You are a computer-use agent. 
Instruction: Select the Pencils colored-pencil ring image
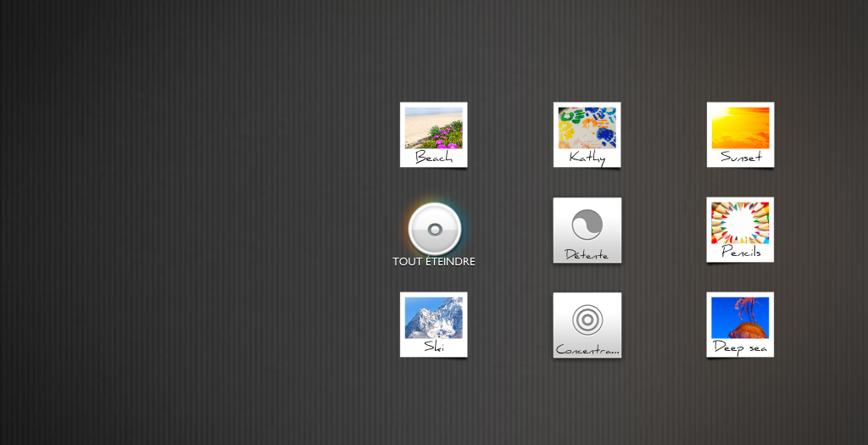(740, 222)
